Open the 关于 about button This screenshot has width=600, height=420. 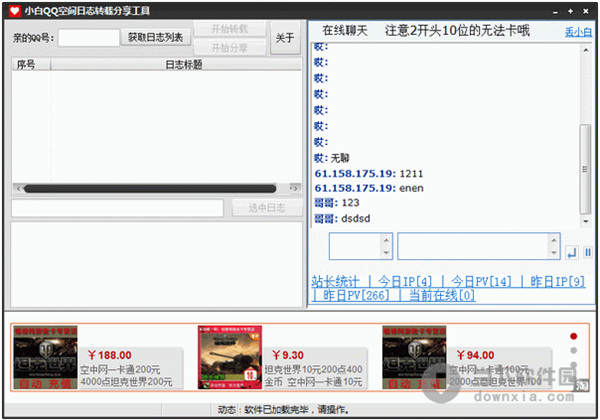[x=285, y=38]
